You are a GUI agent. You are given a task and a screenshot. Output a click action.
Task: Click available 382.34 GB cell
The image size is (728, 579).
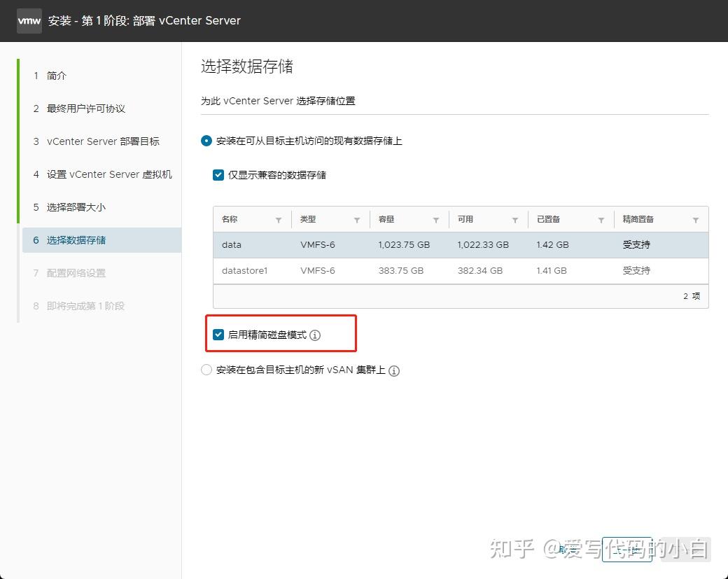pyautogui.click(x=480, y=271)
